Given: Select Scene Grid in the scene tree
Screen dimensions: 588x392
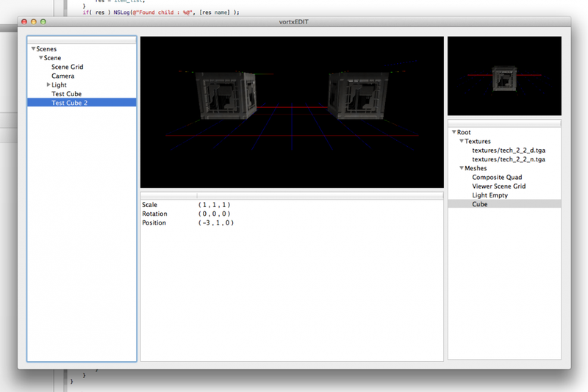Looking at the screenshot, I should (67, 67).
